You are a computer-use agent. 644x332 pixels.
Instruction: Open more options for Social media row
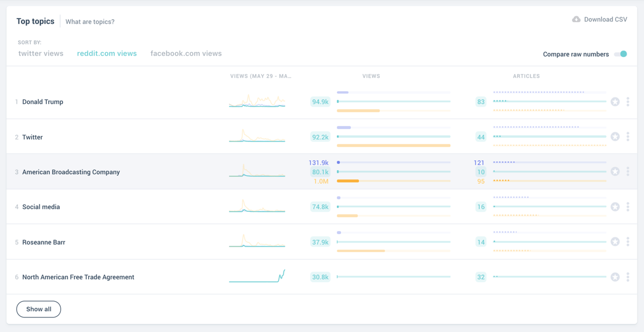point(628,207)
